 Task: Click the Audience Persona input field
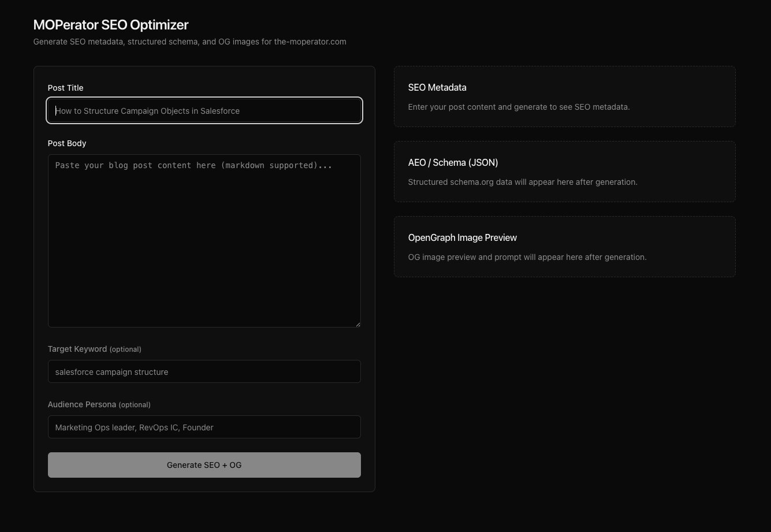coord(204,427)
